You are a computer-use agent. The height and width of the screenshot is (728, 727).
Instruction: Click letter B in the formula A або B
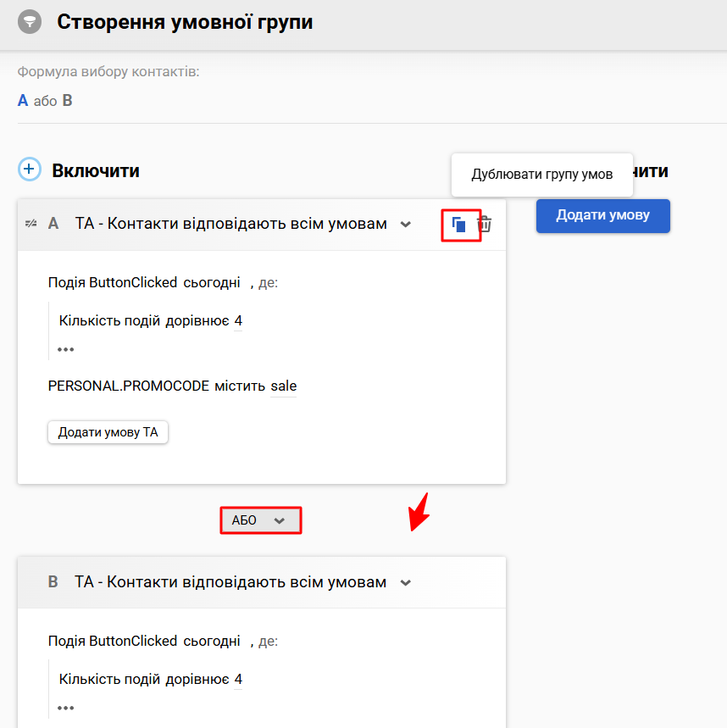point(68,100)
